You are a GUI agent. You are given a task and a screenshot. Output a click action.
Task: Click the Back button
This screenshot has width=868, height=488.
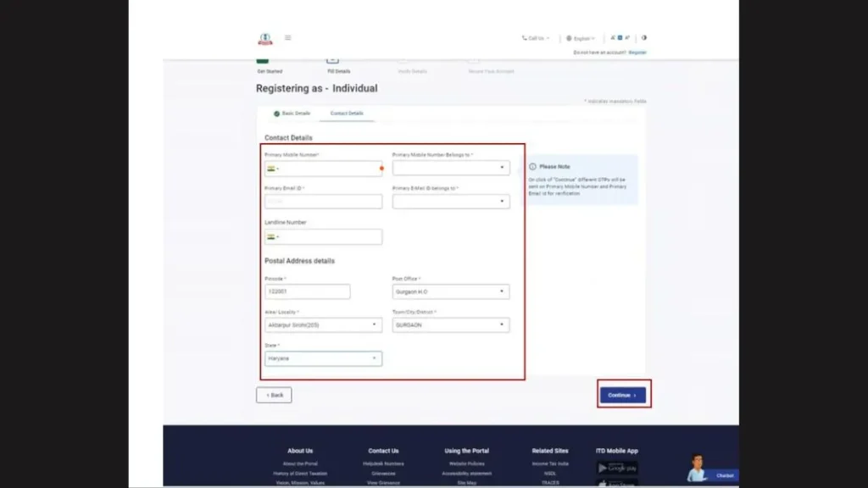pos(273,394)
